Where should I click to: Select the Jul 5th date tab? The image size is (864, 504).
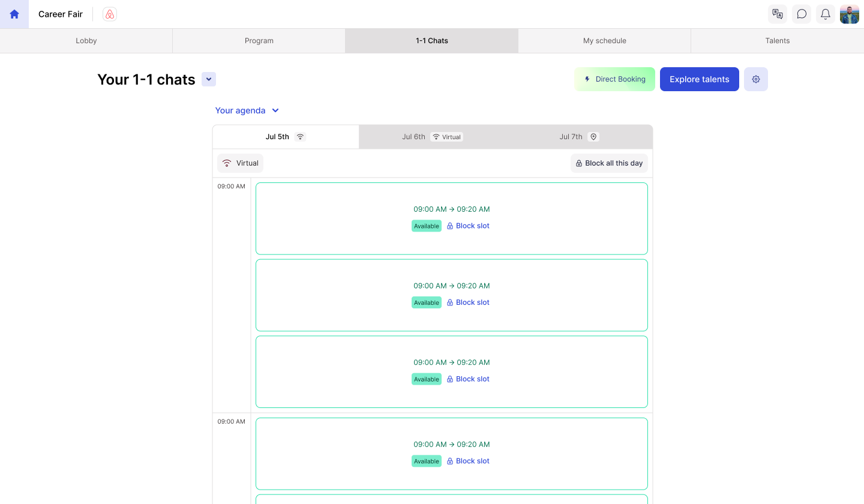[x=286, y=137]
